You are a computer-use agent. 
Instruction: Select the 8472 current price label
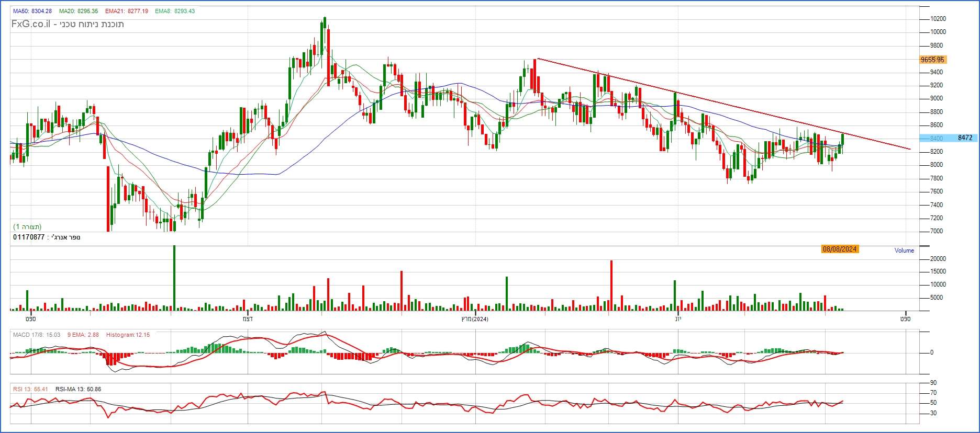[x=964, y=138]
